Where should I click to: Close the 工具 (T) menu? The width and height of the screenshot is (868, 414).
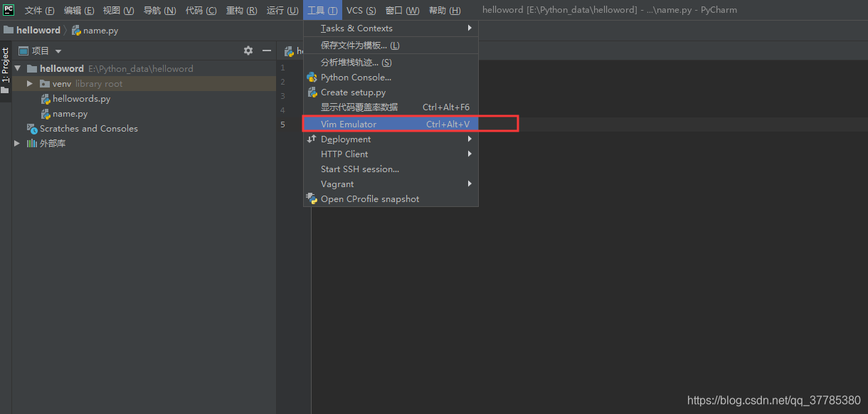pyautogui.click(x=322, y=11)
